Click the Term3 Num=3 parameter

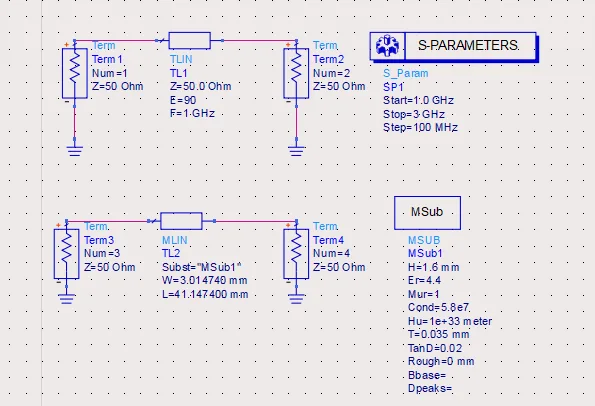tap(102, 253)
